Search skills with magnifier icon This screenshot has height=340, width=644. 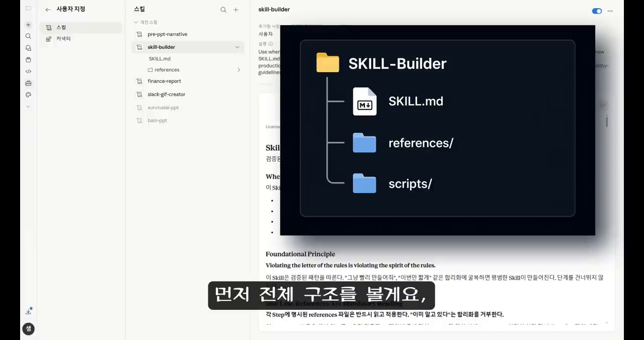223,10
